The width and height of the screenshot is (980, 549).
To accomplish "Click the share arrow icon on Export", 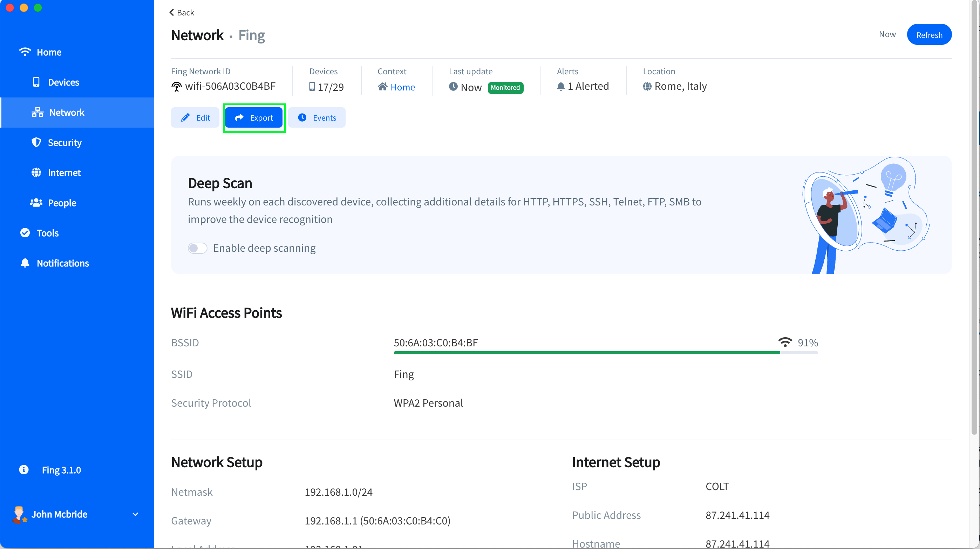I will [x=239, y=117].
